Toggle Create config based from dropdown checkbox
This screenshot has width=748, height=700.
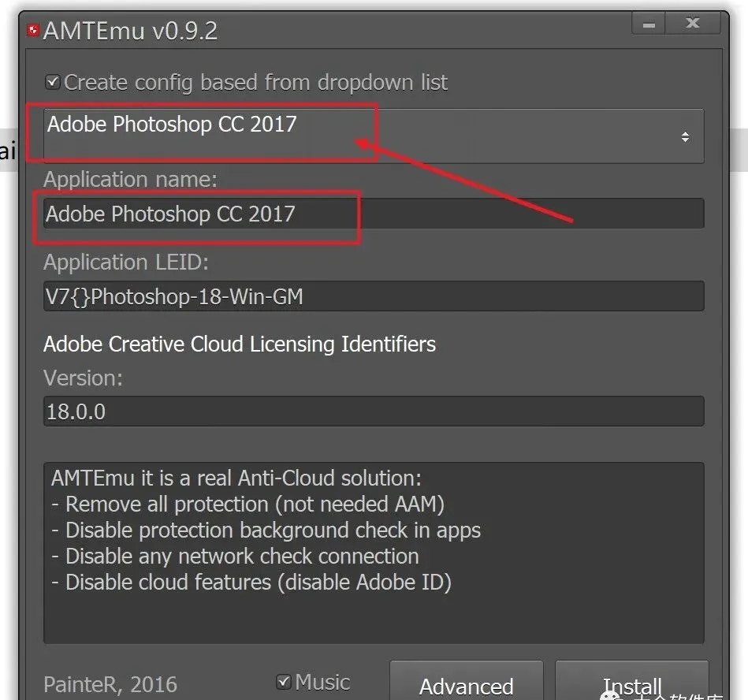[x=53, y=82]
